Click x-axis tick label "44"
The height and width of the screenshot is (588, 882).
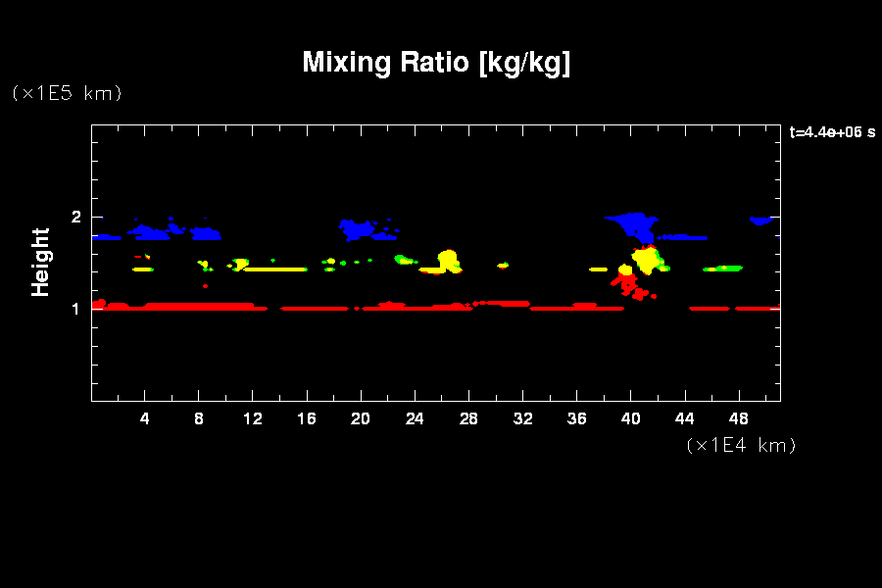coord(684,419)
